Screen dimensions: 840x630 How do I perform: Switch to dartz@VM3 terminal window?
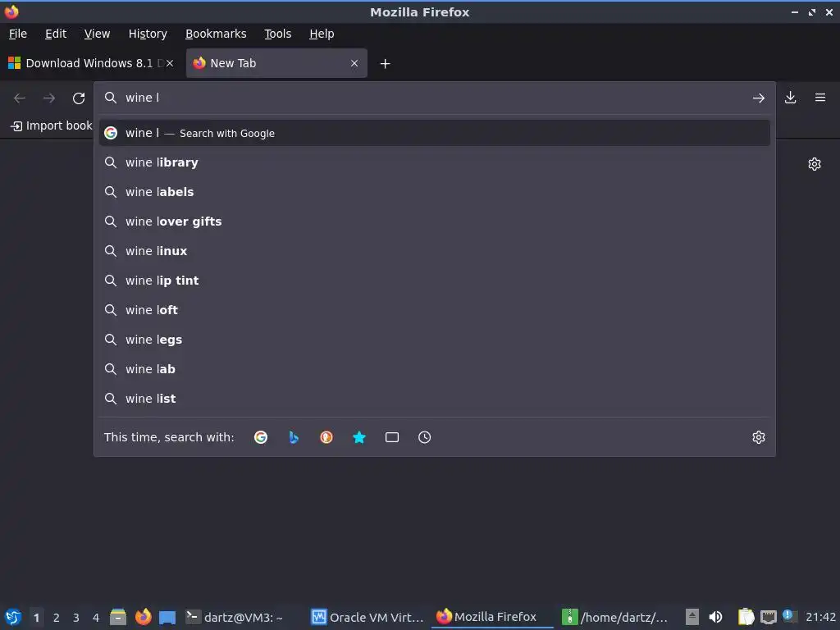pos(235,617)
